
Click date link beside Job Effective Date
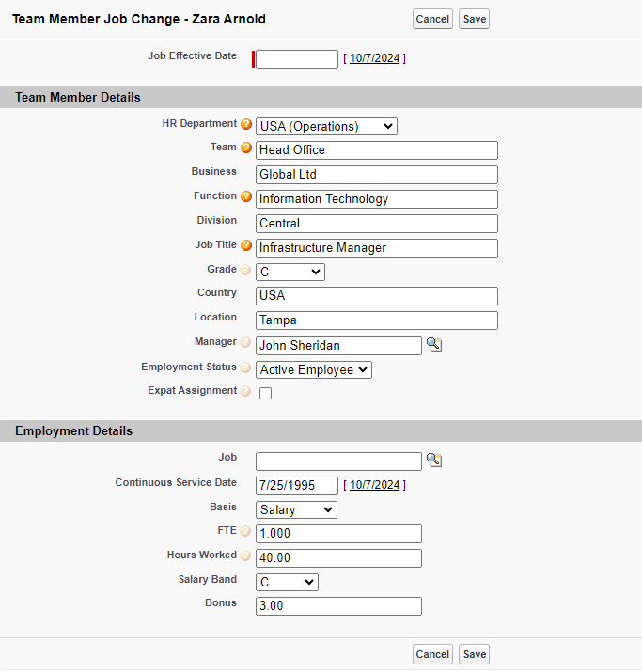click(375, 58)
